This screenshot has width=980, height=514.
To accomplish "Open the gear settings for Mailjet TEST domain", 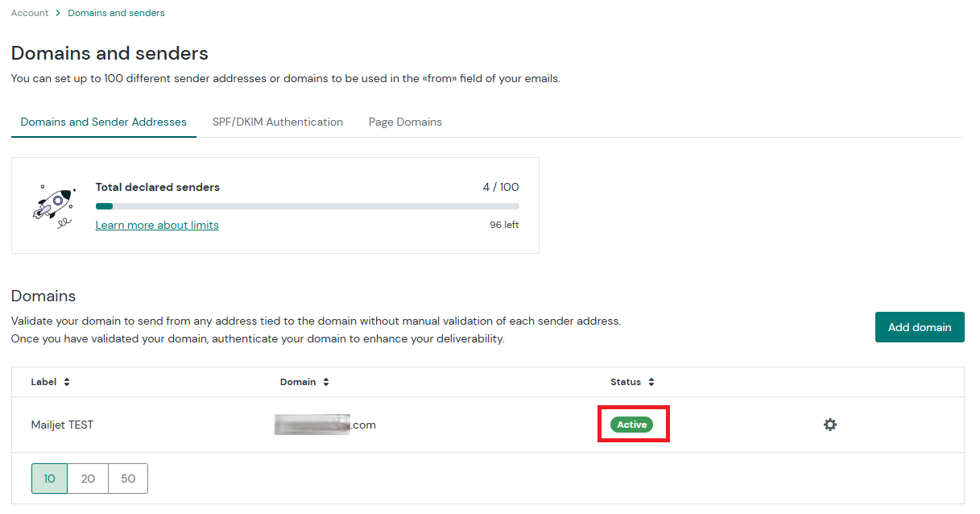I will tap(830, 425).
